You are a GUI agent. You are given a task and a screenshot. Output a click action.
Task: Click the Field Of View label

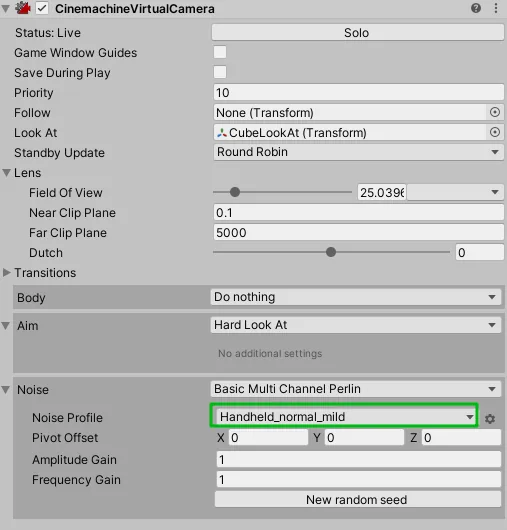pos(66,193)
